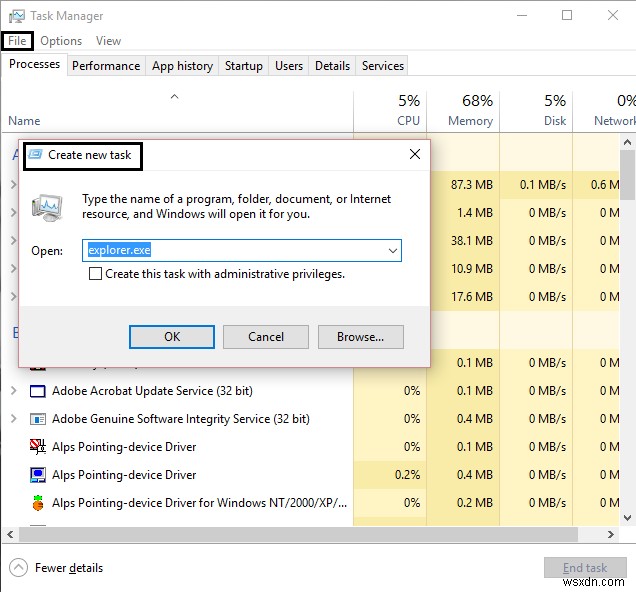Click the Create new task dialog title icon
Image resolution: width=636 pixels, height=592 pixels.
click(x=35, y=154)
